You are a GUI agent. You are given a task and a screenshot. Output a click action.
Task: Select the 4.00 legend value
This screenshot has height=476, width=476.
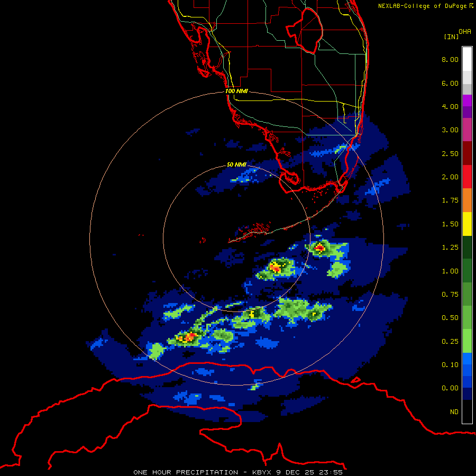450,106
